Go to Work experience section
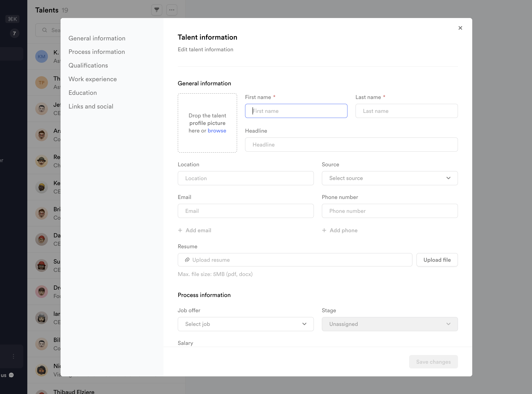 point(92,79)
